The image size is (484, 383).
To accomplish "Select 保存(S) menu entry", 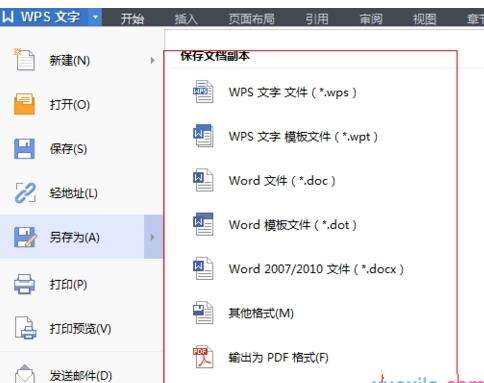I will tap(81, 149).
